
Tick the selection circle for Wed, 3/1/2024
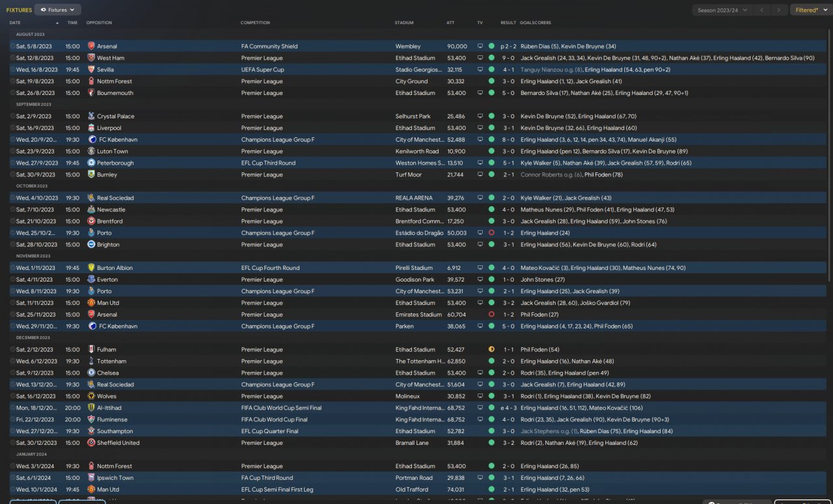tap(12, 466)
